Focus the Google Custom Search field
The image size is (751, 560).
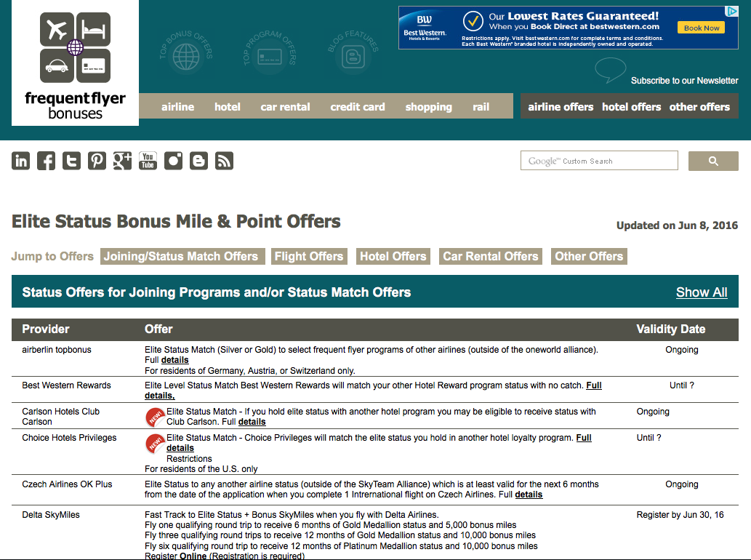[599, 161]
